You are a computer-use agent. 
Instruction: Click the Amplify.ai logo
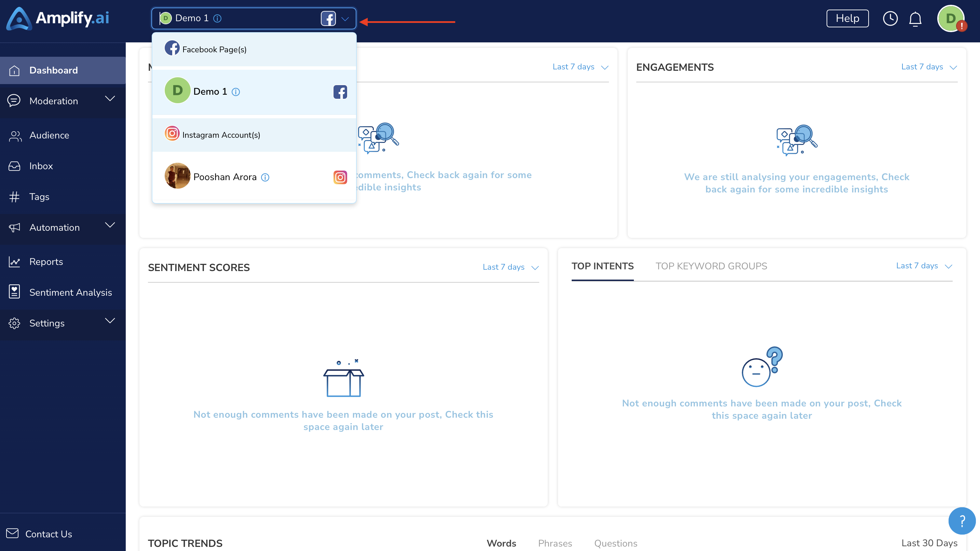[x=58, y=18]
